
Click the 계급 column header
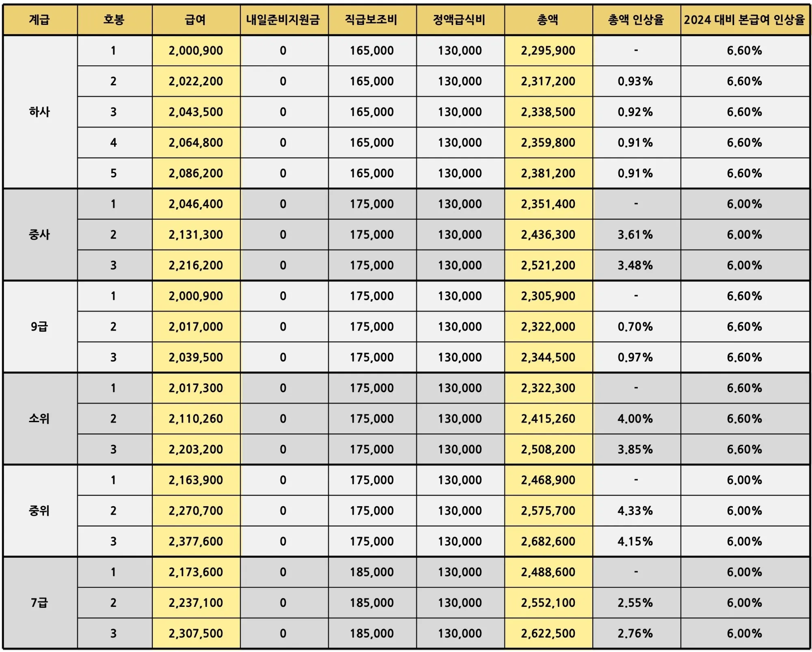coord(39,19)
